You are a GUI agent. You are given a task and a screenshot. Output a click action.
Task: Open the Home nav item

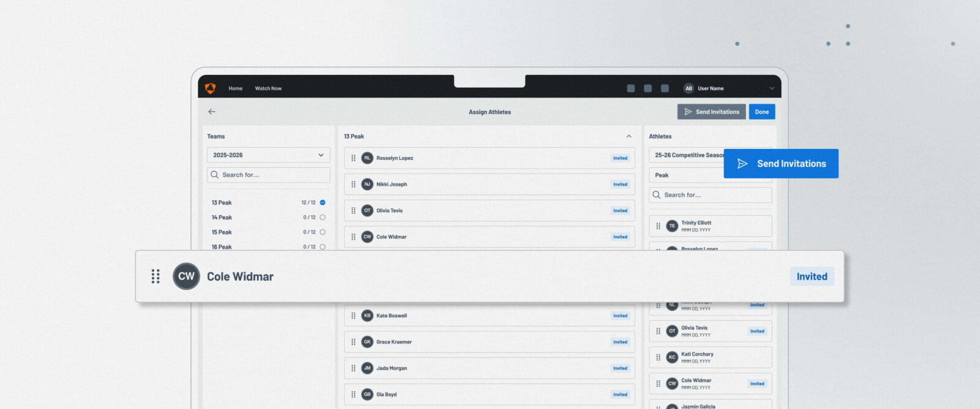point(235,88)
